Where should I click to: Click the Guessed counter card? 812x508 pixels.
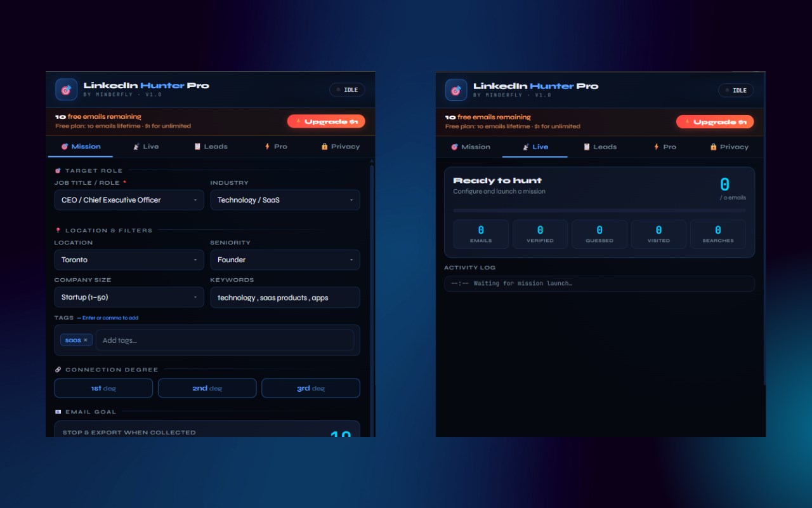(x=599, y=234)
